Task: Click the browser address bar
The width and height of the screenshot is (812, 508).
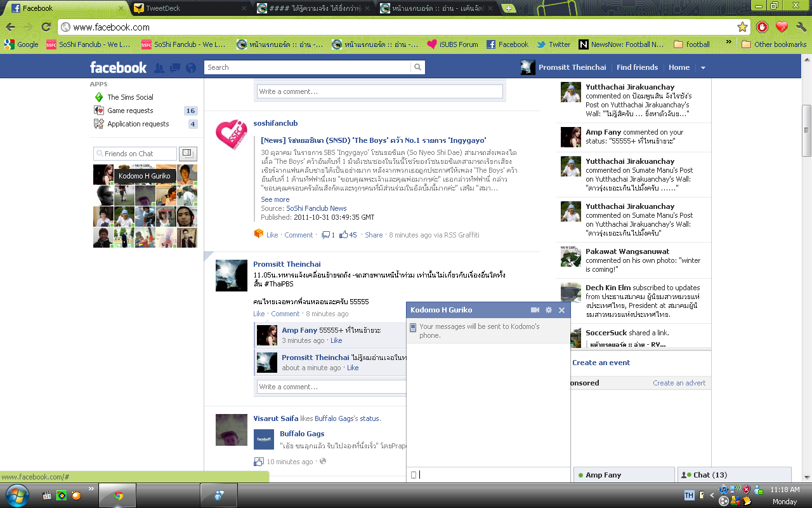Action: [403, 27]
